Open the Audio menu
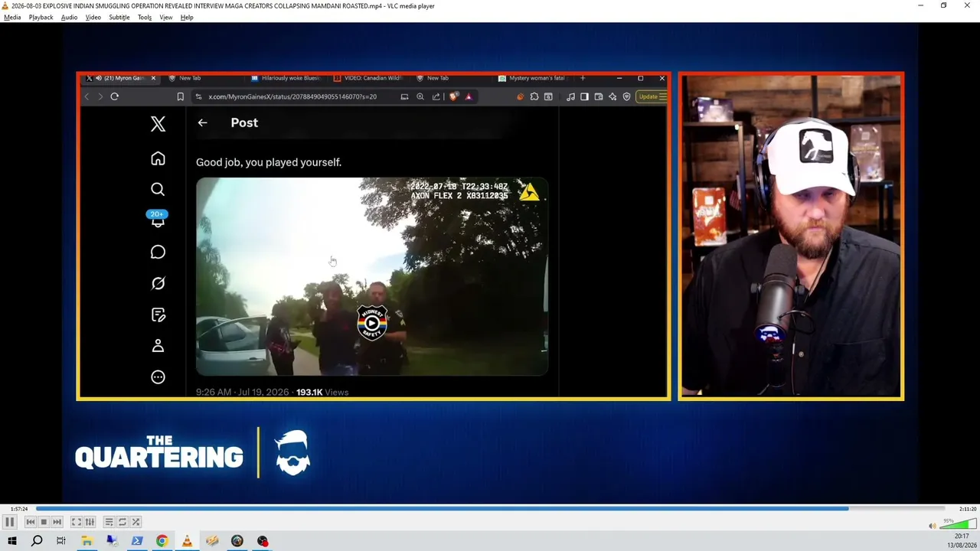The height and width of the screenshot is (551, 980). click(69, 18)
